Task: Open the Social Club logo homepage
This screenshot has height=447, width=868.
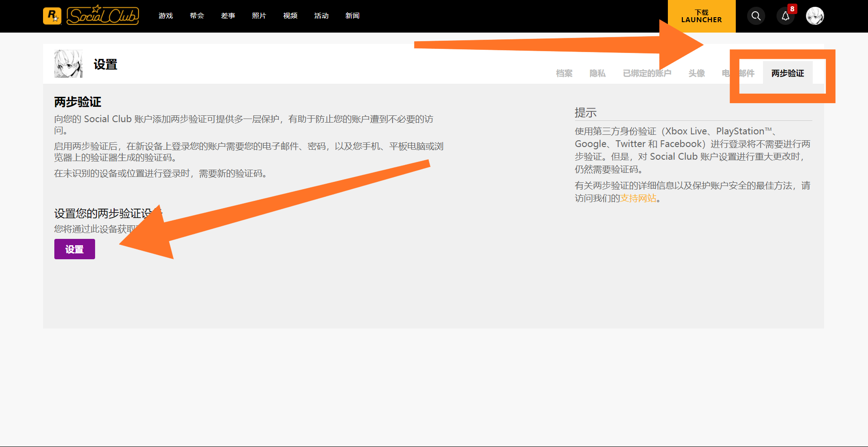Action: 103,15
